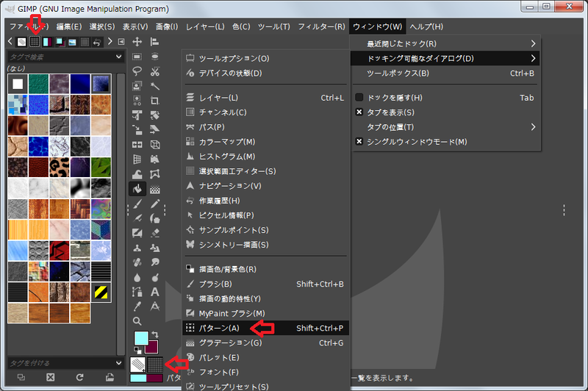This screenshot has height=391, width=588.
Task: Choose the Heal bandage tool
Action: tap(137, 262)
